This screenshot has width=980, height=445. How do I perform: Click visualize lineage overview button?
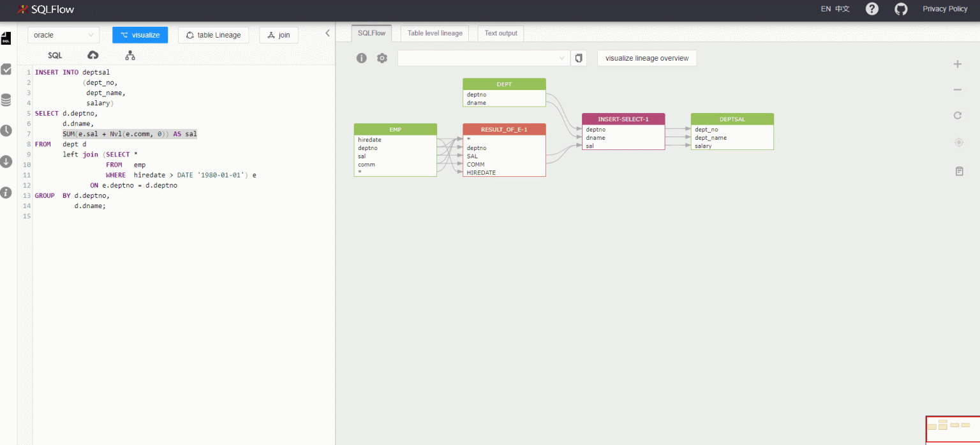(647, 58)
